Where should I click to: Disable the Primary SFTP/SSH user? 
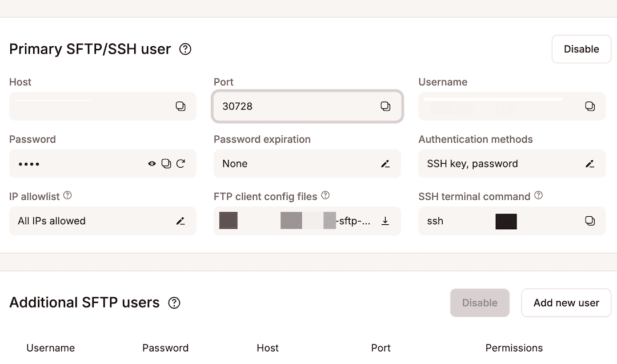581,49
